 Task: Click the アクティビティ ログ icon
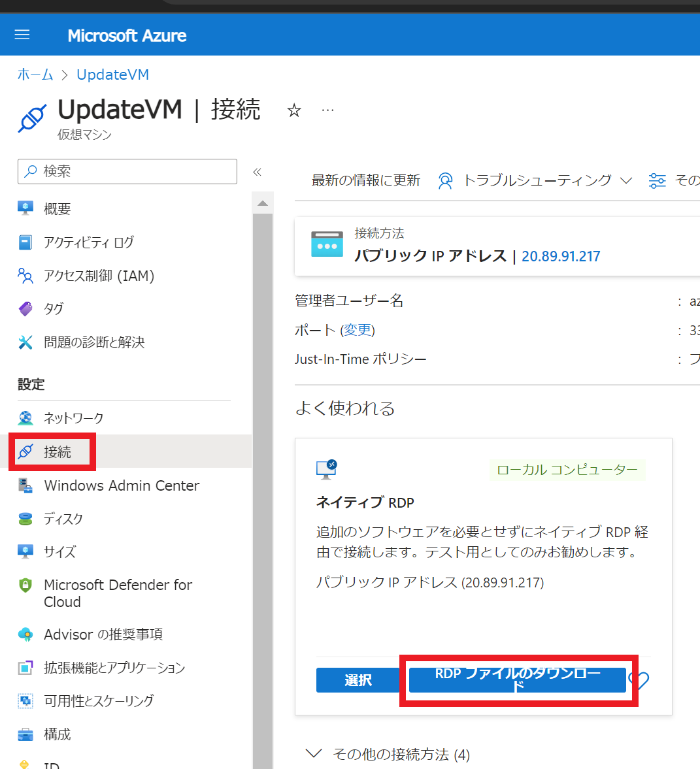(25, 242)
